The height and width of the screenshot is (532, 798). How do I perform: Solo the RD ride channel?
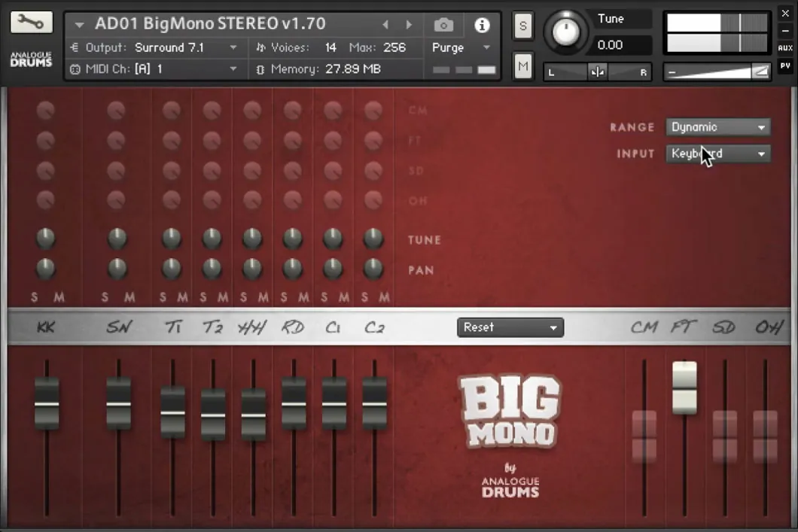coord(284,297)
